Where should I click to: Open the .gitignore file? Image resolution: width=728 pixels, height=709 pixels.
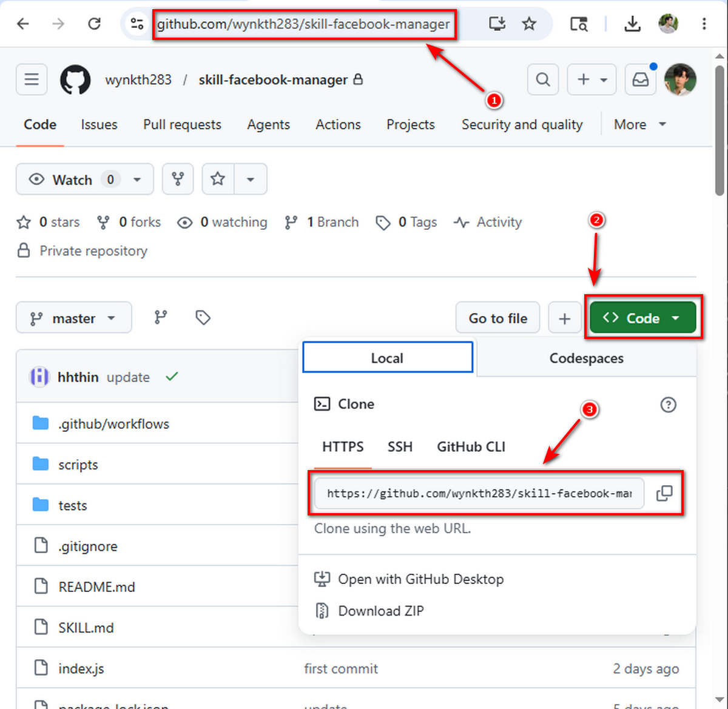pyautogui.click(x=88, y=546)
